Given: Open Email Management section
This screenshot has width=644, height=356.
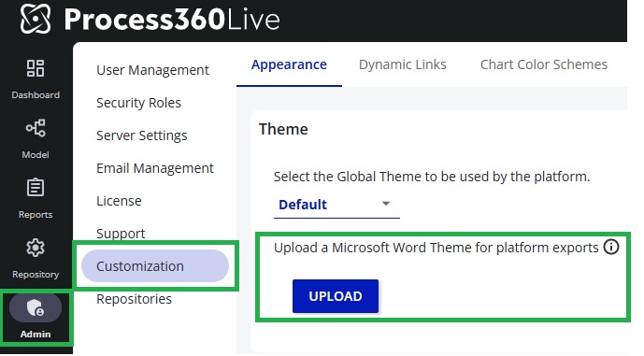Looking at the screenshot, I should 155,168.
